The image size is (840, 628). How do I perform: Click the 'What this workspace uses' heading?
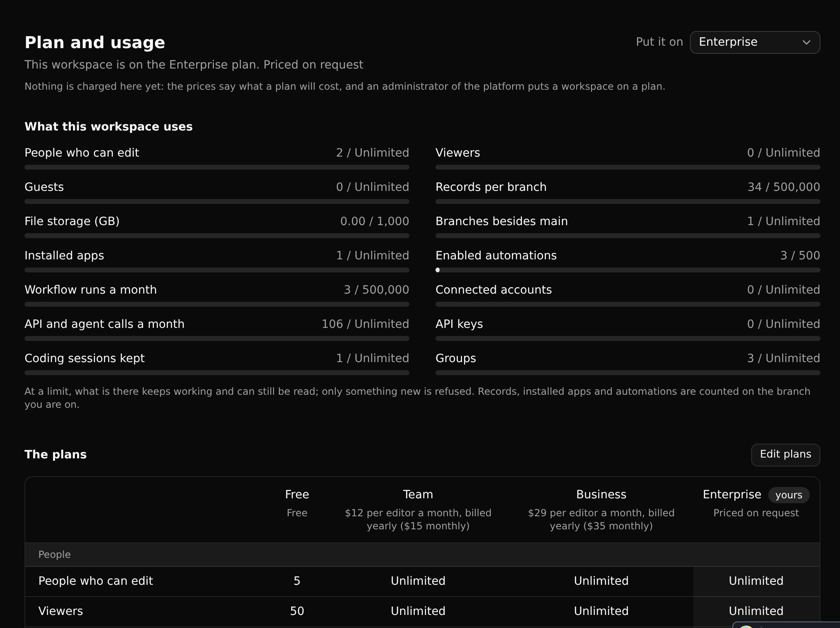[x=108, y=126]
